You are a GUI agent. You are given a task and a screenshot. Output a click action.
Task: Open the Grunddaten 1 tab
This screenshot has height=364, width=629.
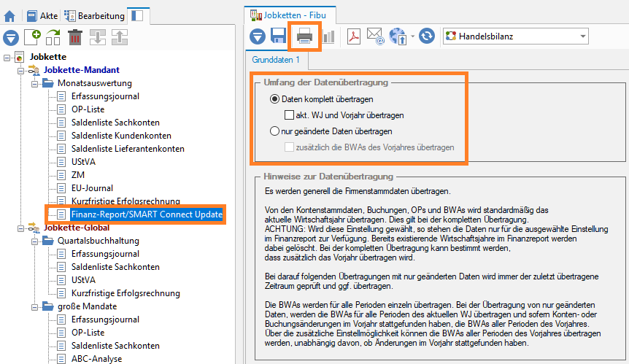tap(276, 60)
